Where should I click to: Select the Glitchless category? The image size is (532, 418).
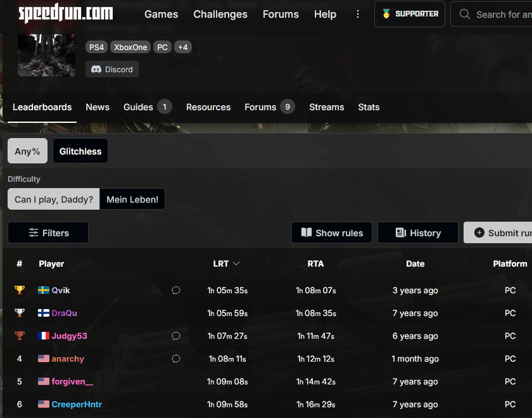pyautogui.click(x=80, y=151)
